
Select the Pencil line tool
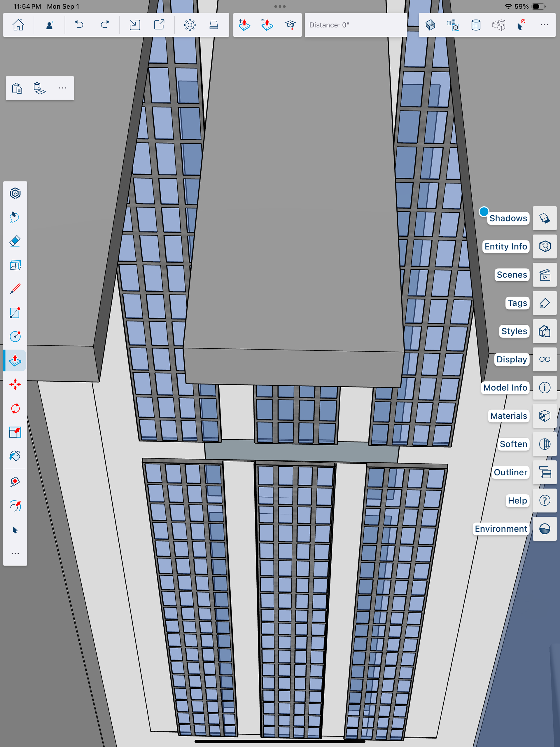(x=15, y=289)
